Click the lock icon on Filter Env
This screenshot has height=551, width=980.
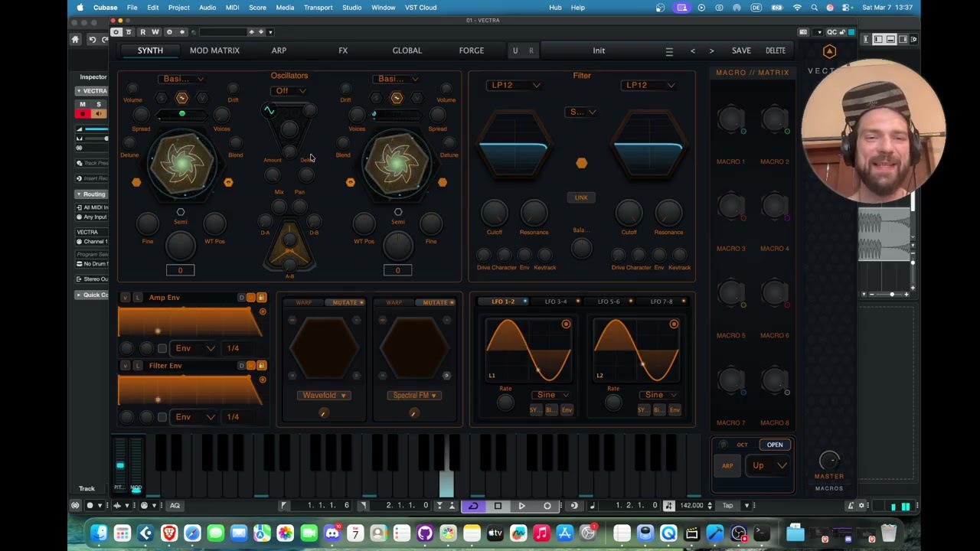coord(261,365)
